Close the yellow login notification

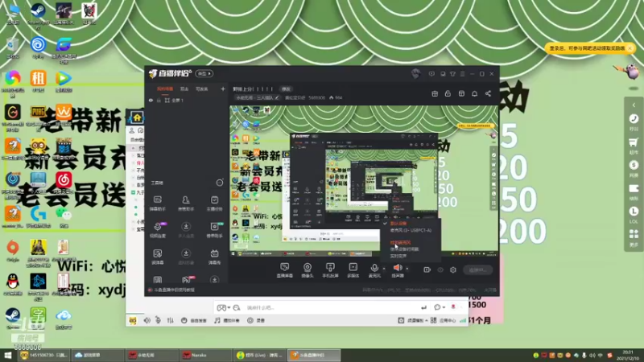click(x=630, y=48)
